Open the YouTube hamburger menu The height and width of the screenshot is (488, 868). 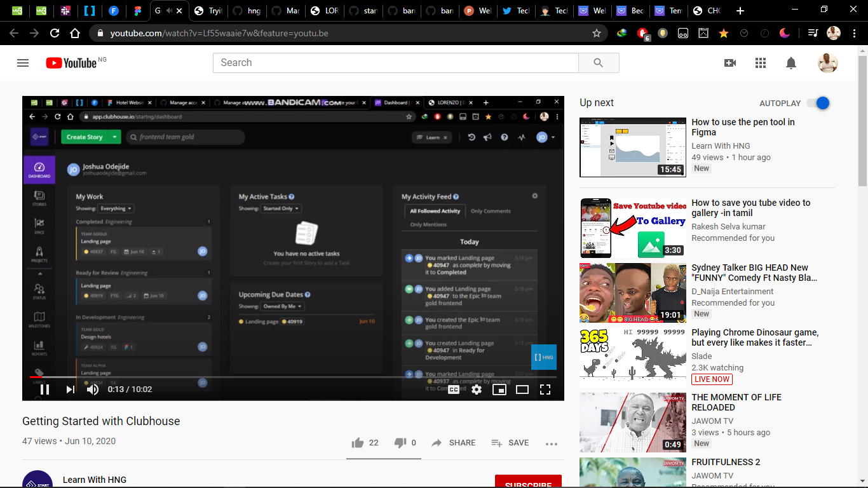[x=23, y=62]
